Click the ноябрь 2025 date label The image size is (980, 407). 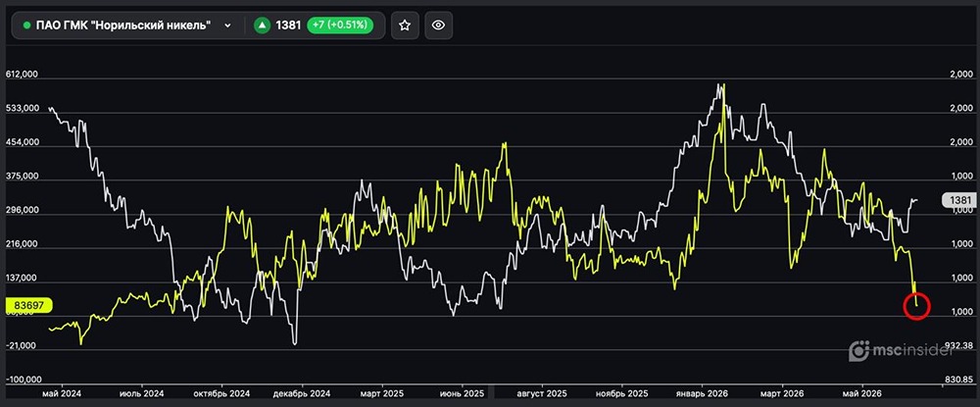click(x=622, y=394)
